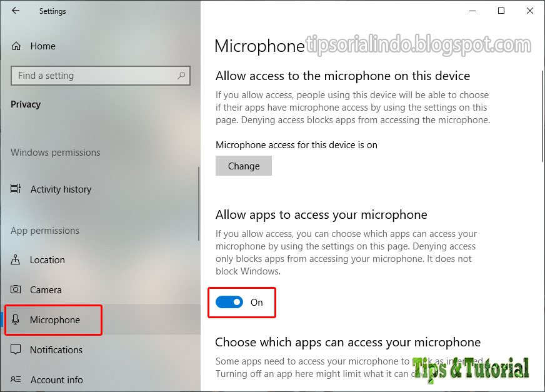Click the Home house icon

pos(16,46)
